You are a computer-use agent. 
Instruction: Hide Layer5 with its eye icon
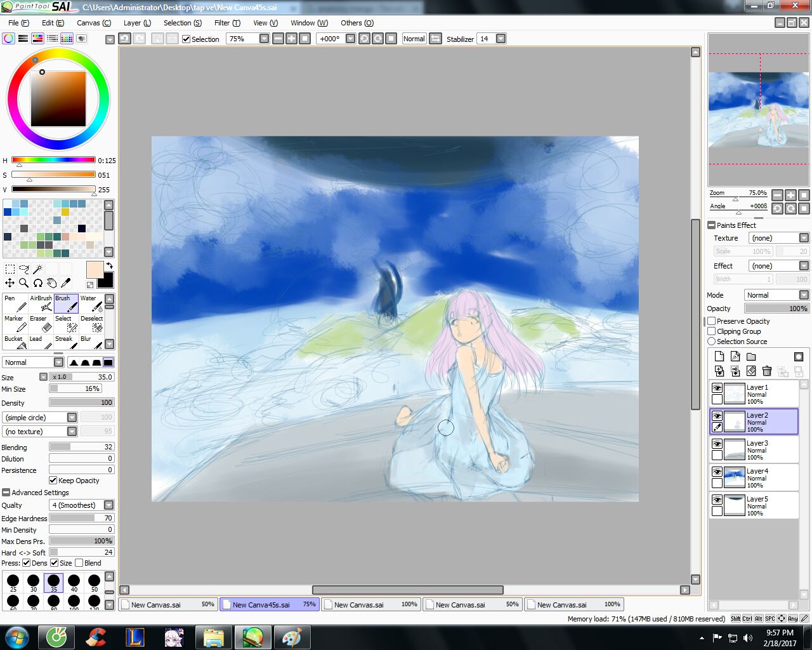717,500
